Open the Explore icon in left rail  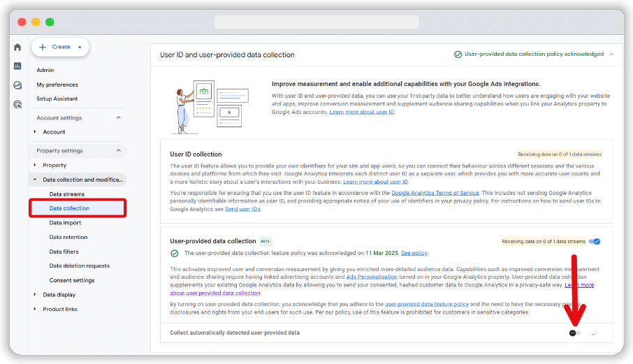[x=17, y=85]
